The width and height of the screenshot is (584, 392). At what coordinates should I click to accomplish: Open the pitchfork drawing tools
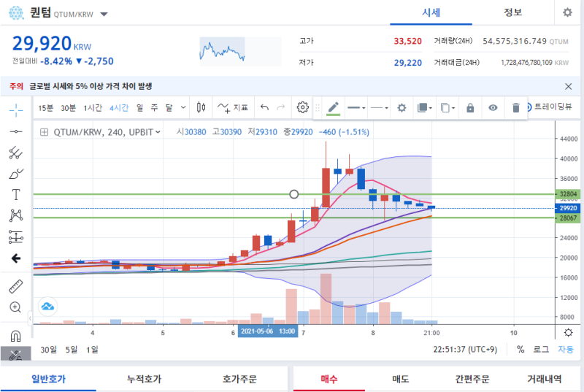pos(15,153)
